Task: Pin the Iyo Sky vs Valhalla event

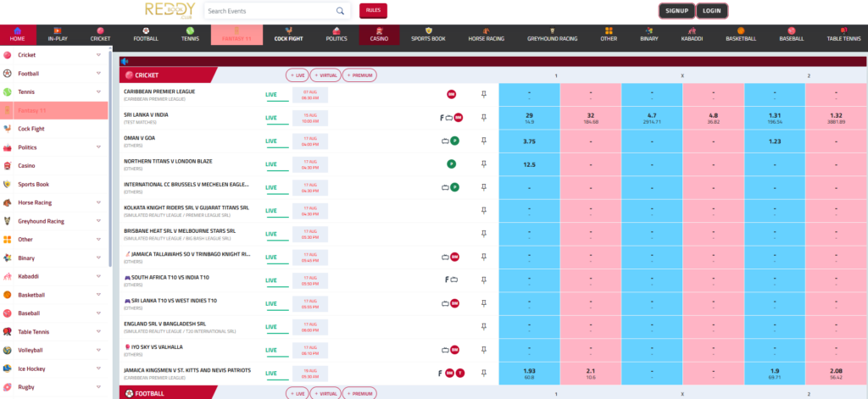Action: click(x=483, y=350)
